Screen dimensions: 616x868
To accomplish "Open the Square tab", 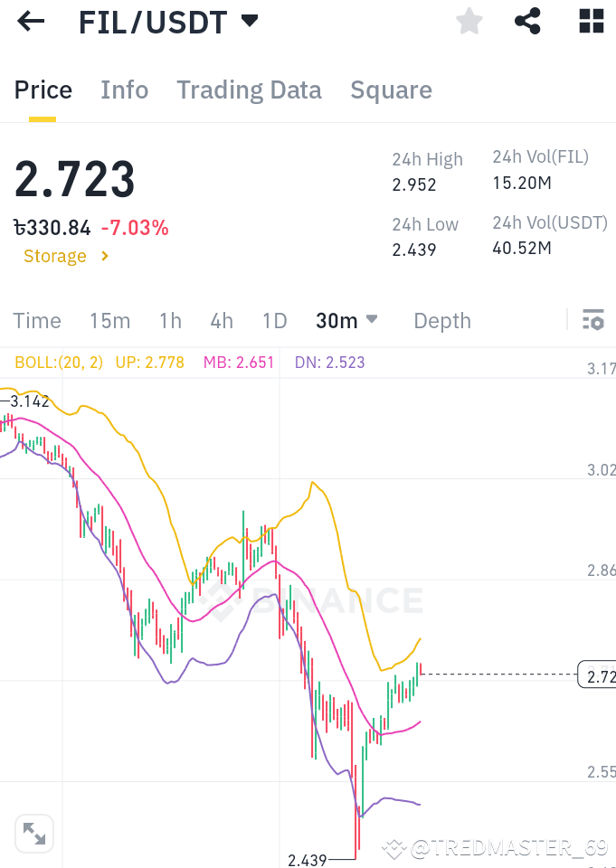I will click(391, 90).
